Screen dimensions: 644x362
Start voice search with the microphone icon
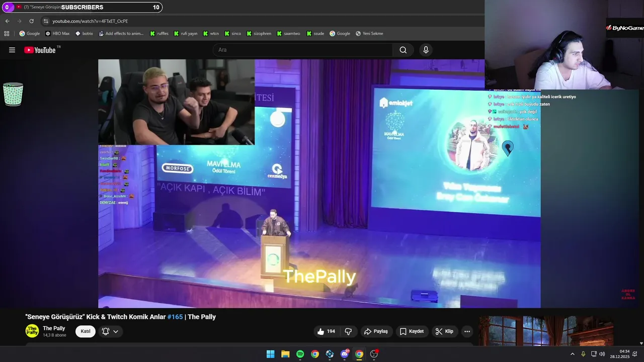pyautogui.click(x=426, y=50)
